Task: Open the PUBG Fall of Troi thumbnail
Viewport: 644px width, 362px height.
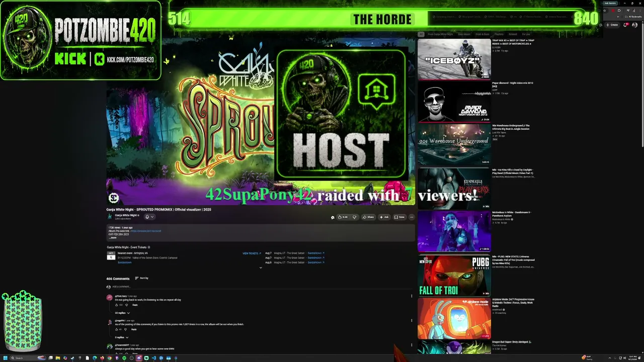Action: click(454, 276)
